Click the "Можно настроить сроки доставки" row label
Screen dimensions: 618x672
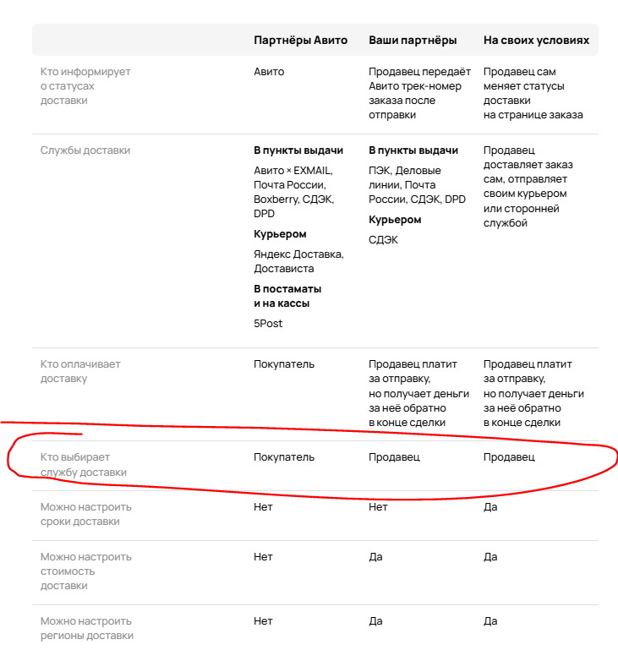86,514
